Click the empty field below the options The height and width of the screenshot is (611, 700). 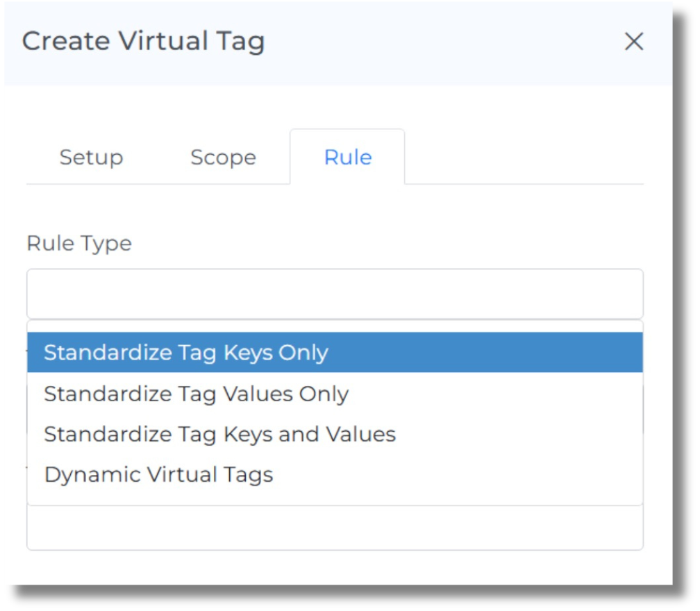pos(335,529)
